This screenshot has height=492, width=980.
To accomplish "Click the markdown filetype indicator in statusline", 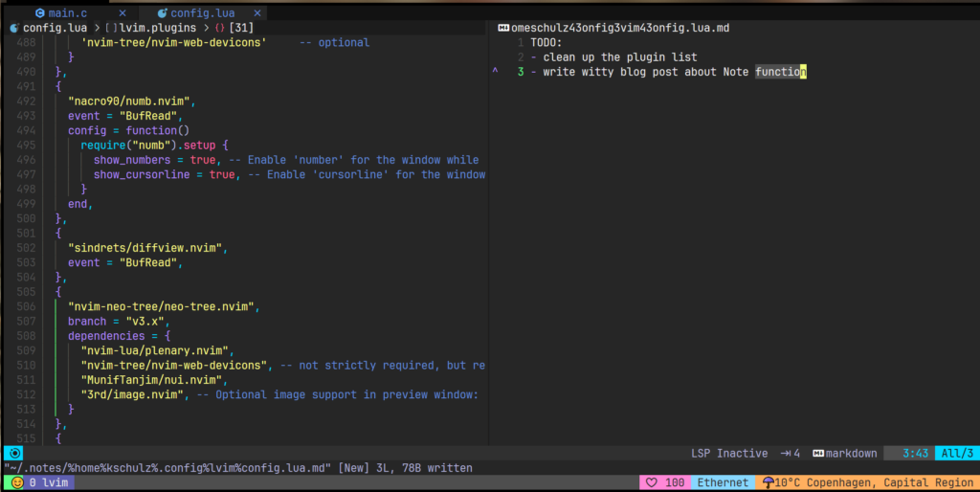I will point(844,454).
